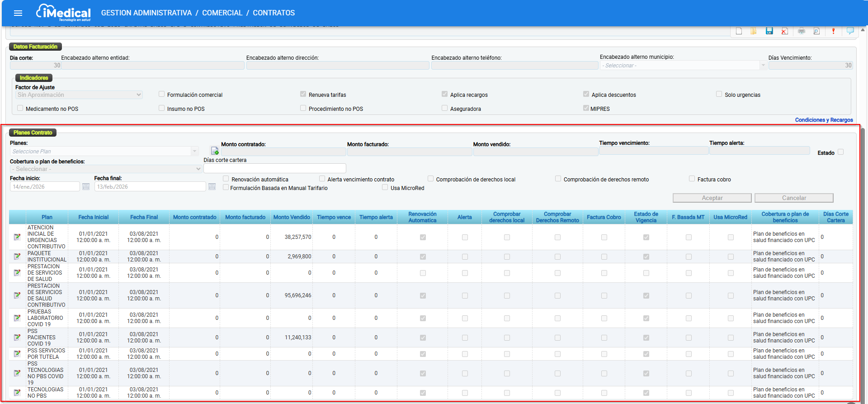
Task: Click the new blank document icon
Action: click(739, 31)
